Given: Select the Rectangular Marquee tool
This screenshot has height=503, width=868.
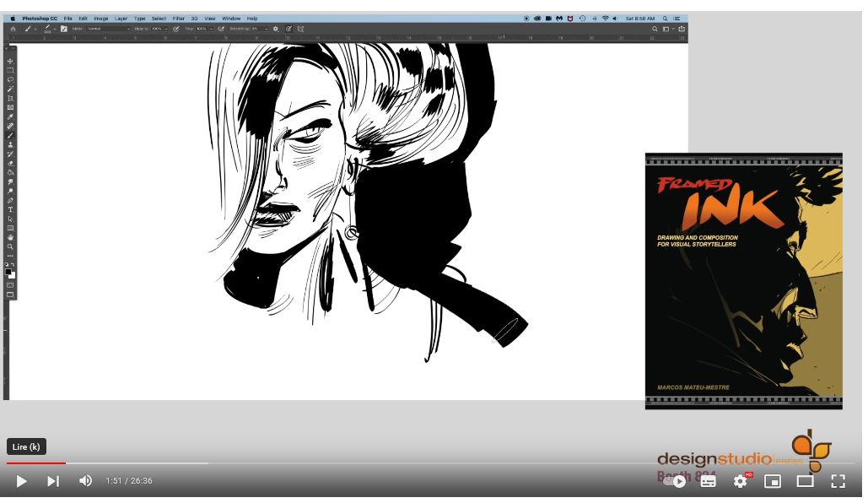Looking at the screenshot, I should pos(10,70).
